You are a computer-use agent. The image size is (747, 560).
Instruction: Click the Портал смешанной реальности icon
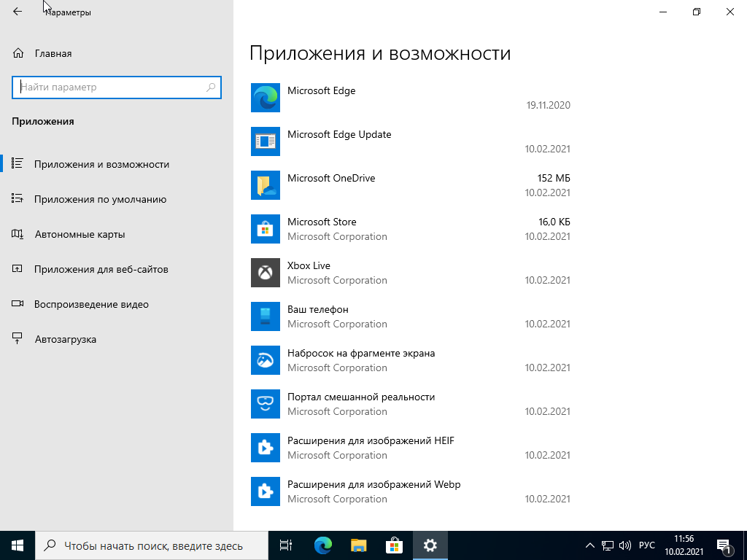point(266,404)
